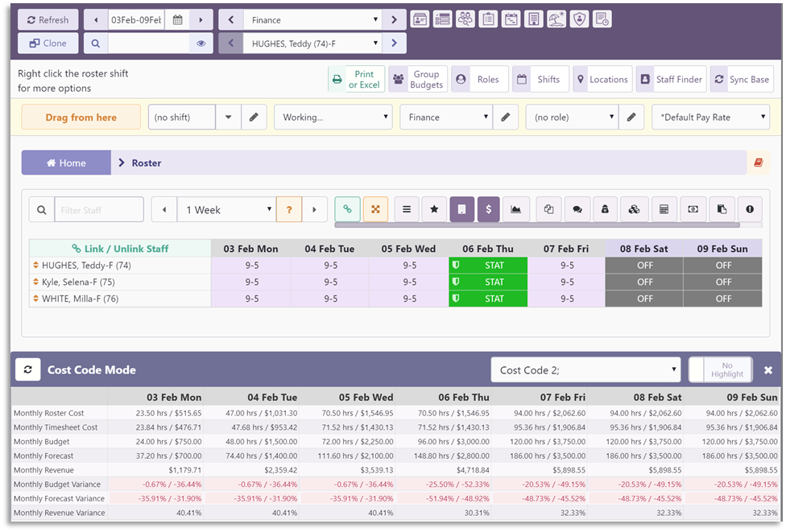786x532 pixels.
Task: Open the calendar date picker icon
Action: pyautogui.click(x=177, y=19)
